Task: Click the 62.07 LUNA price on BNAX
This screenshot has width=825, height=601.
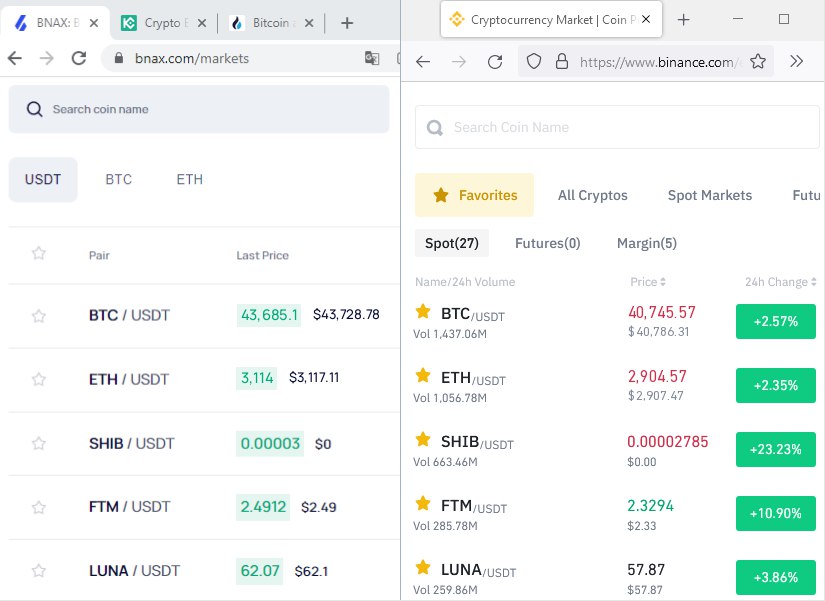Action: click(259, 571)
